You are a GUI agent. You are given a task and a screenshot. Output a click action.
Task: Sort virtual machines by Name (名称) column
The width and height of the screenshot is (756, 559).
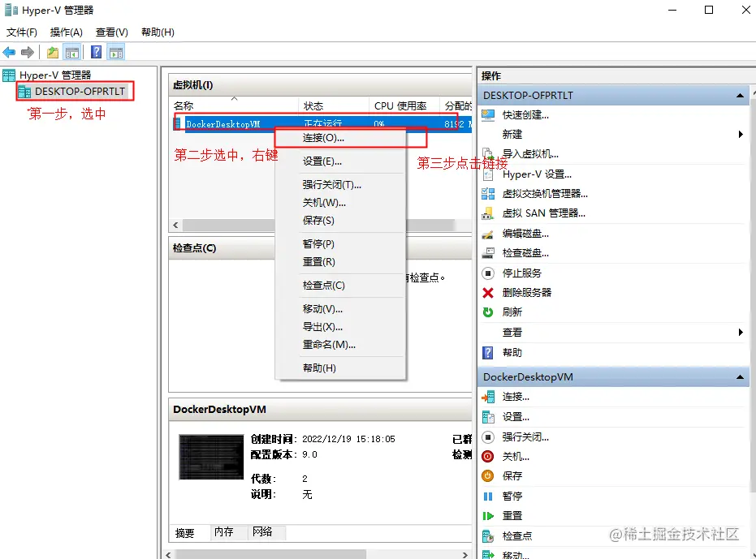[234, 105]
